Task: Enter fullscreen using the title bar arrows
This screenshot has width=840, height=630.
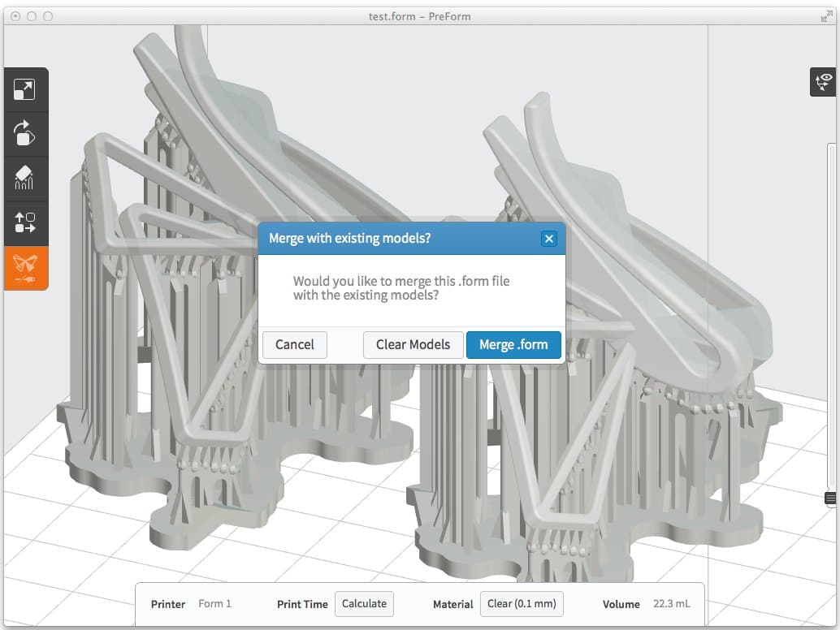Action: 827,16
